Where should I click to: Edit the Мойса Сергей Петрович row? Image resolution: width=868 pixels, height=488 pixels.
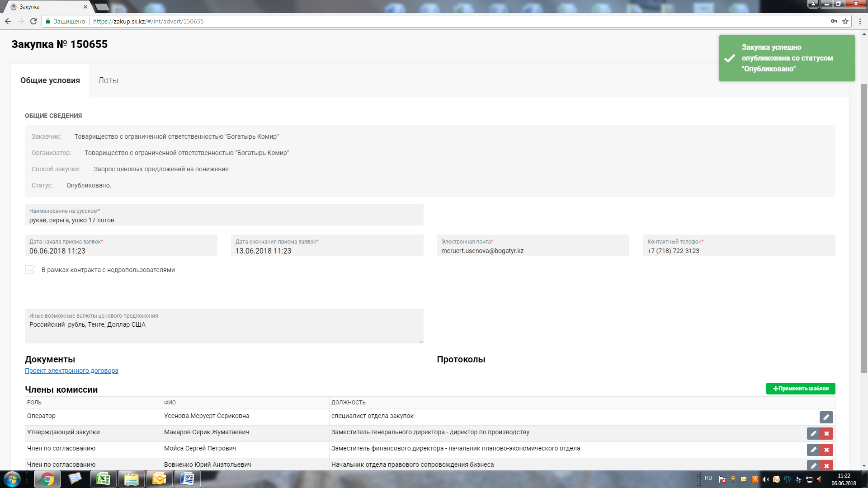point(813,450)
